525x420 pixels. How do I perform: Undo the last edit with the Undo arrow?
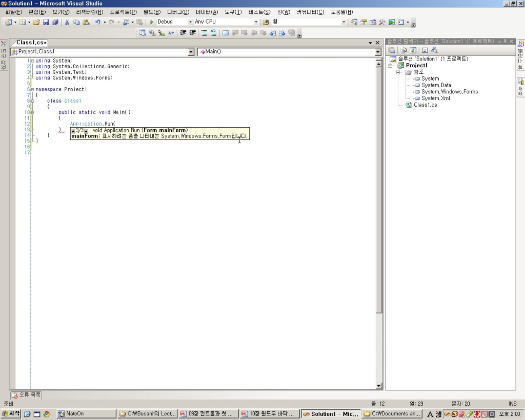[98, 22]
